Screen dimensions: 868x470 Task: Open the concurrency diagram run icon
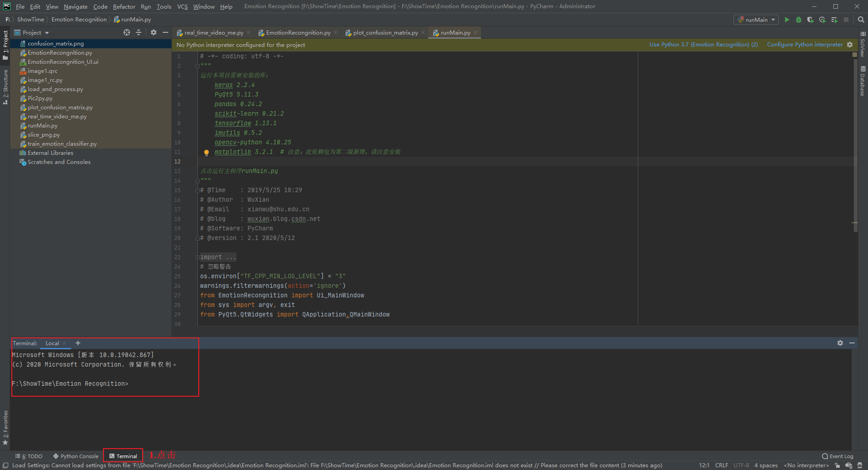834,20
